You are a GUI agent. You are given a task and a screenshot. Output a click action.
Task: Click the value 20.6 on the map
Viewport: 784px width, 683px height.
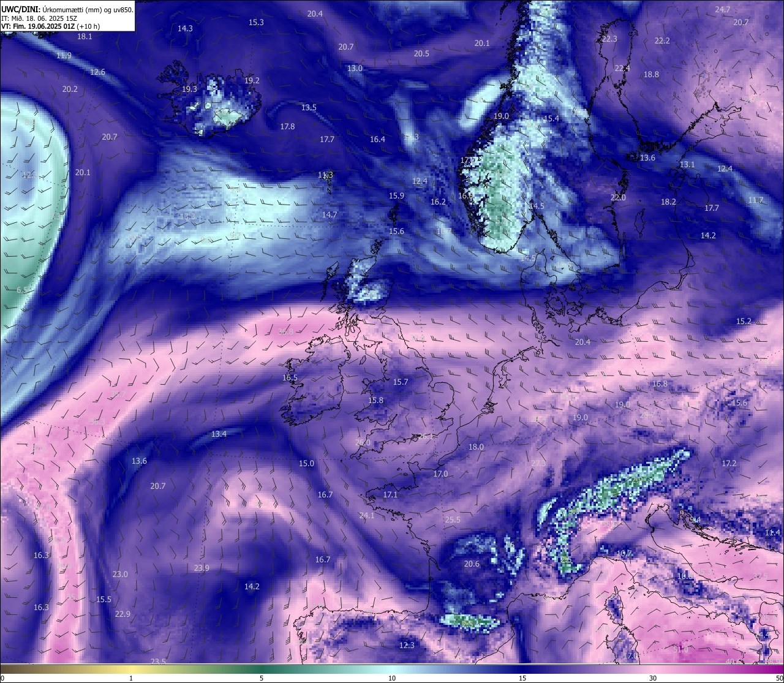point(472,564)
